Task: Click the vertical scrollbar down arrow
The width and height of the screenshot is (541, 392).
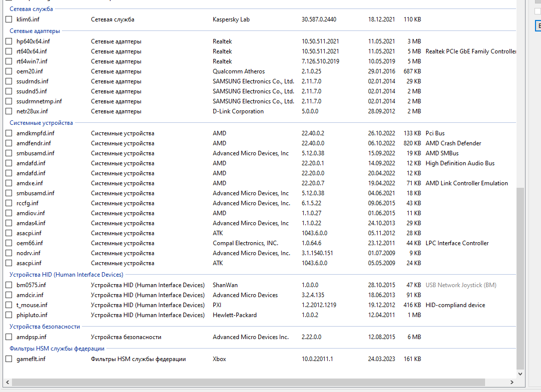Action: [521, 374]
